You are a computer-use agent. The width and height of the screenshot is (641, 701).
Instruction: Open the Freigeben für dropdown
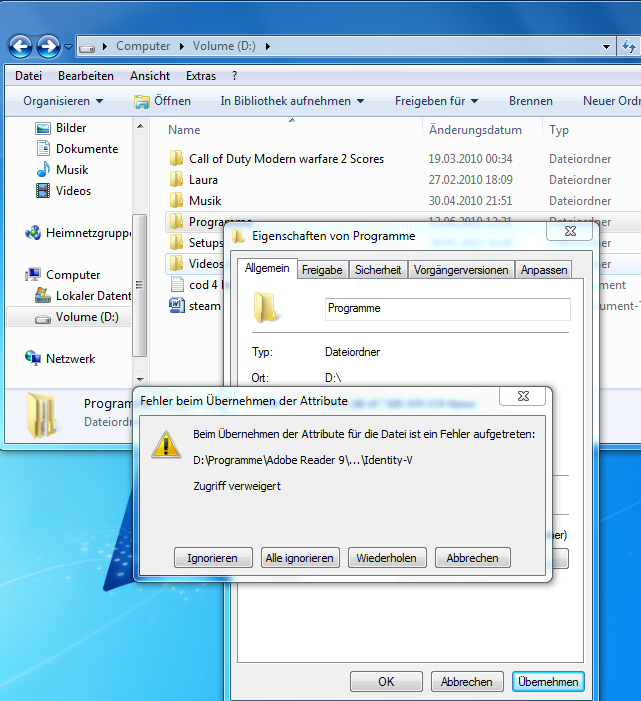[436, 101]
